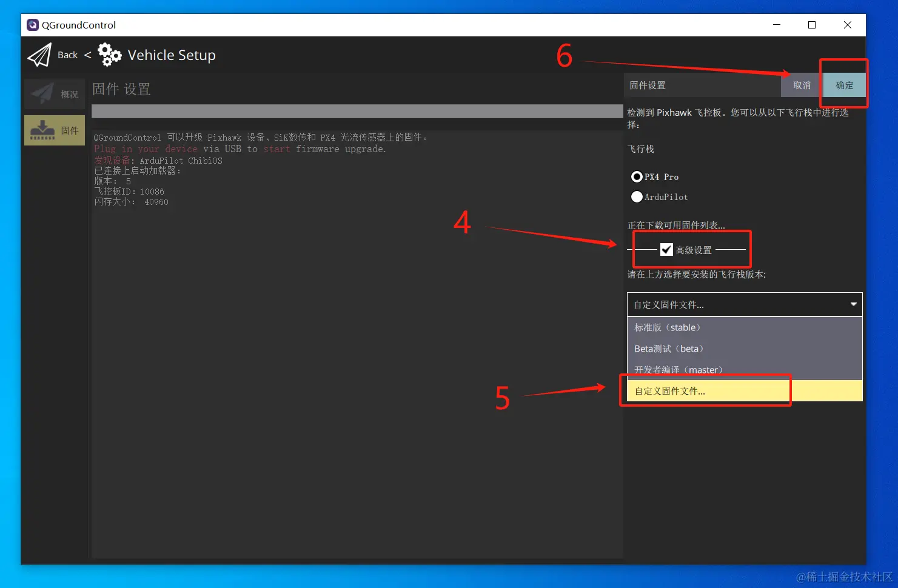Image resolution: width=898 pixels, height=588 pixels.
Task: Click the 正在下载可用固件列表 status text
Action: click(x=676, y=226)
